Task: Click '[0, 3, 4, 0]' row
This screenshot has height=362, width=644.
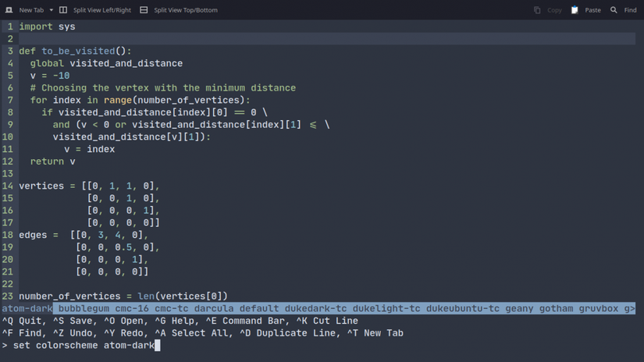Action: tap(109, 235)
